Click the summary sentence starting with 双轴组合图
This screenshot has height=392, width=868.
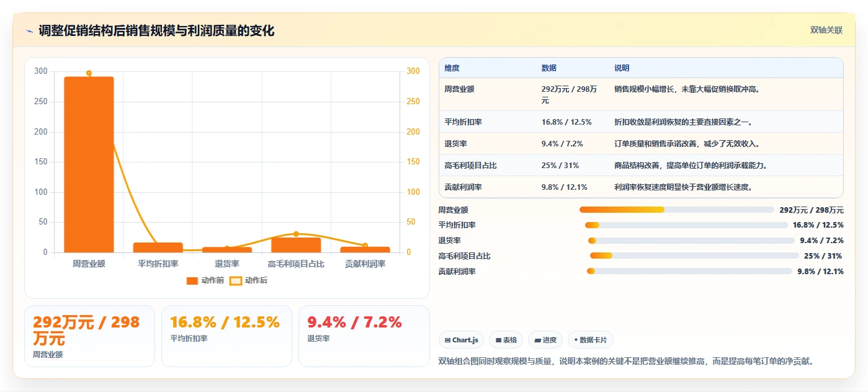(x=626, y=361)
